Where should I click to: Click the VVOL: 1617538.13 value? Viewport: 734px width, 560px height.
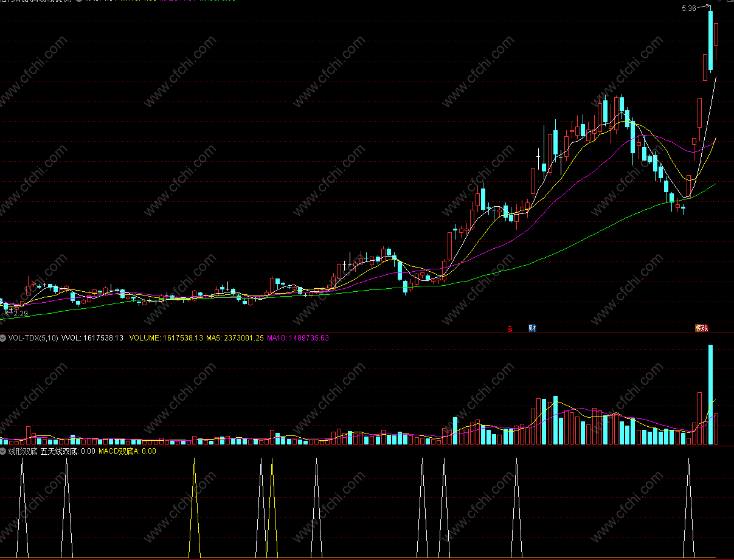(92, 337)
